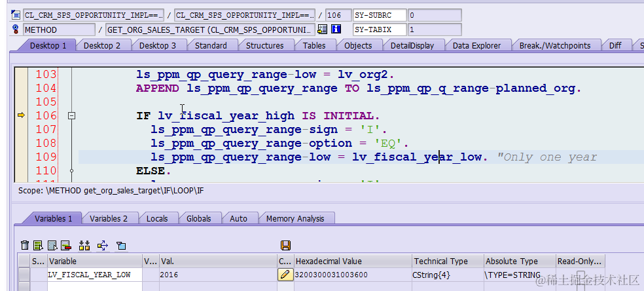Click the comment "Only one year"
The image size is (644, 291).
tap(546, 157)
